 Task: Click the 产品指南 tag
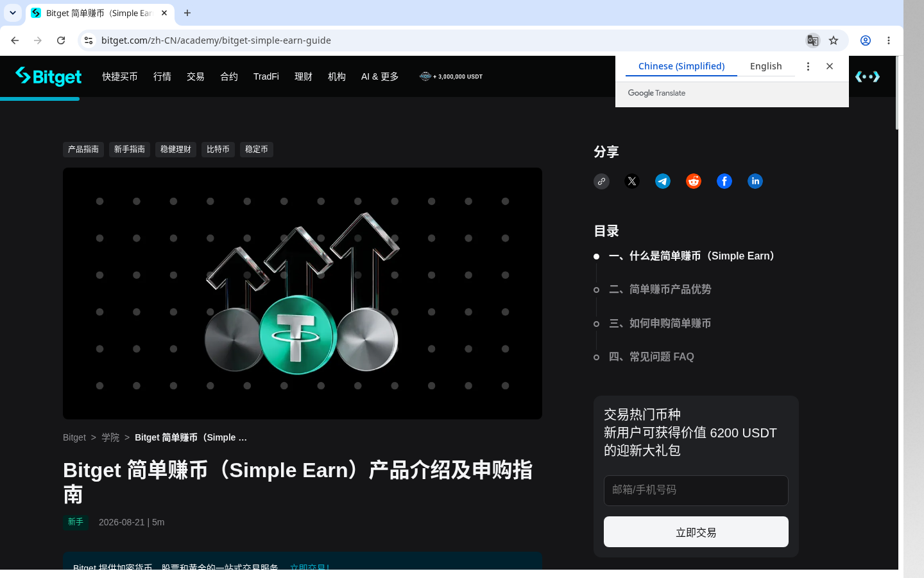[83, 150]
